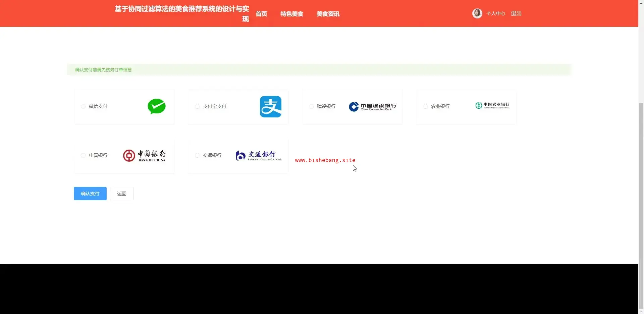Go to the 首页 nav item
The width and height of the screenshot is (644, 314).
[x=261, y=14]
